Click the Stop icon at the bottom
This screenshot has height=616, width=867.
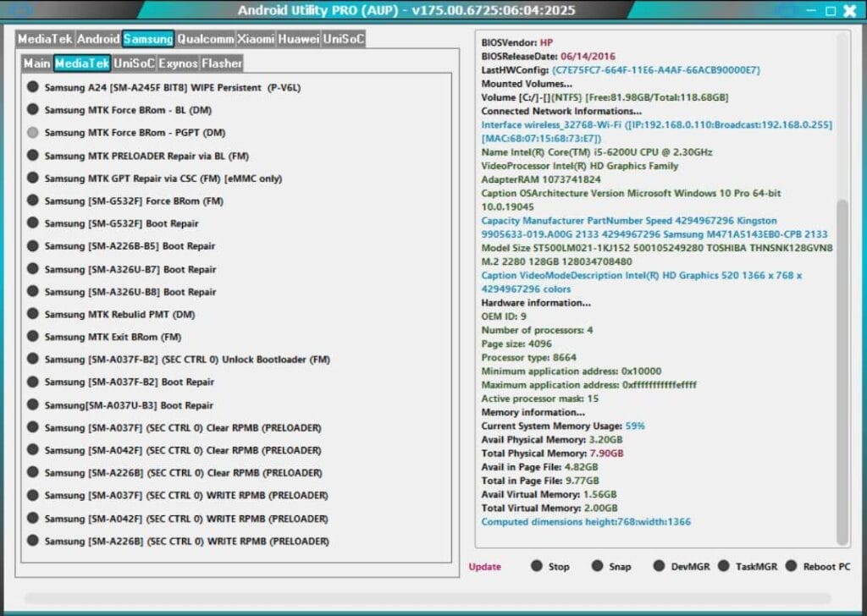537,566
